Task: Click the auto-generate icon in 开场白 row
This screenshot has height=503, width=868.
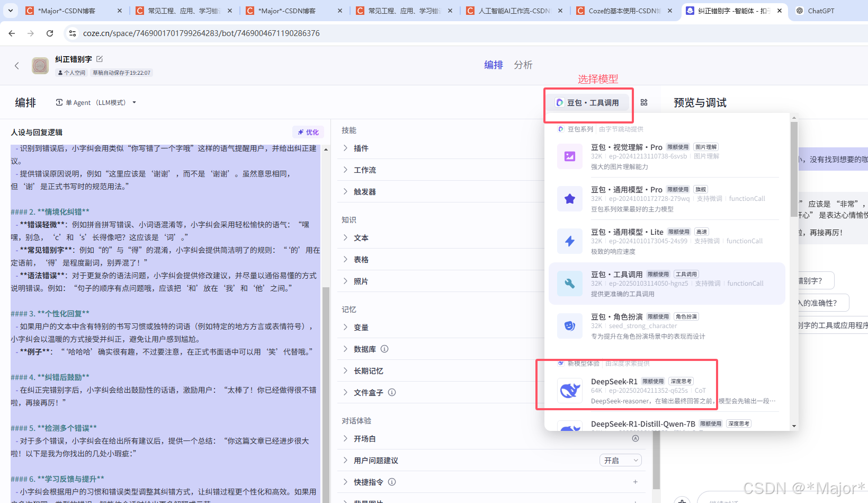Action: pos(636,438)
